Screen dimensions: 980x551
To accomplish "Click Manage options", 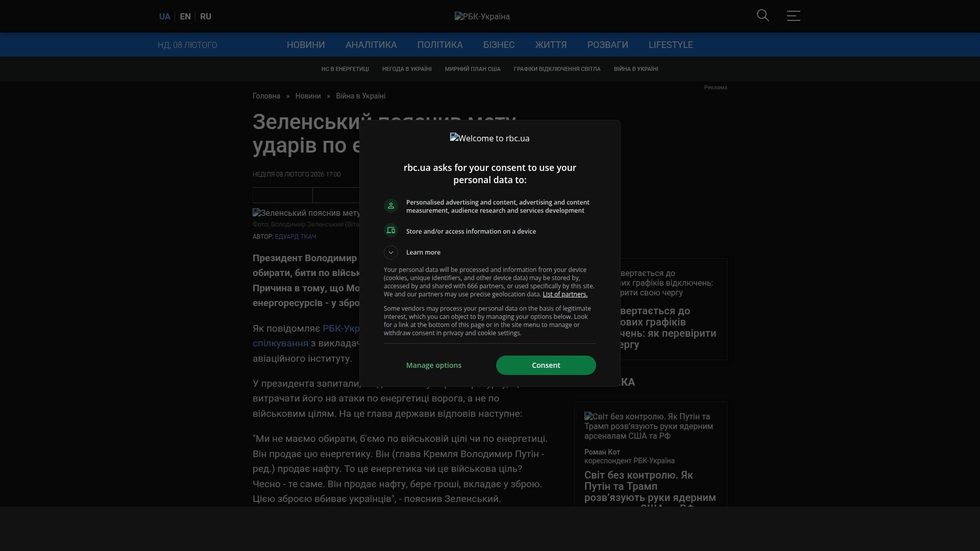I will click(433, 365).
